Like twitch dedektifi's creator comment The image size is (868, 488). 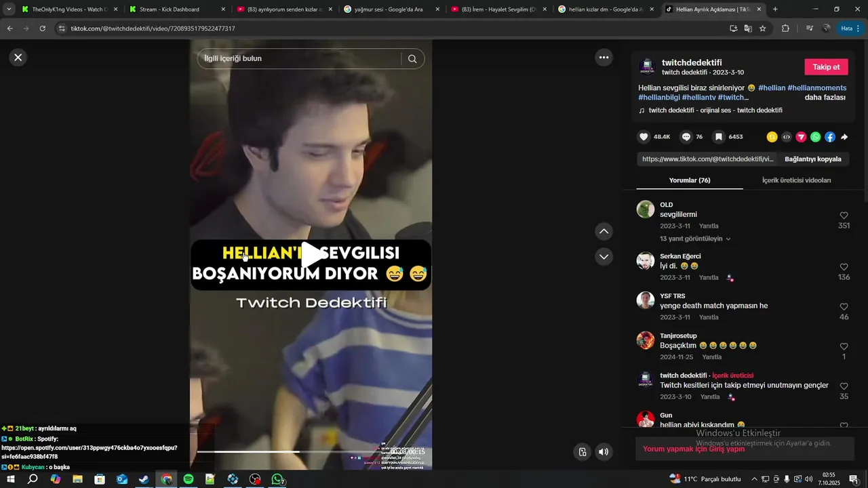(844, 386)
